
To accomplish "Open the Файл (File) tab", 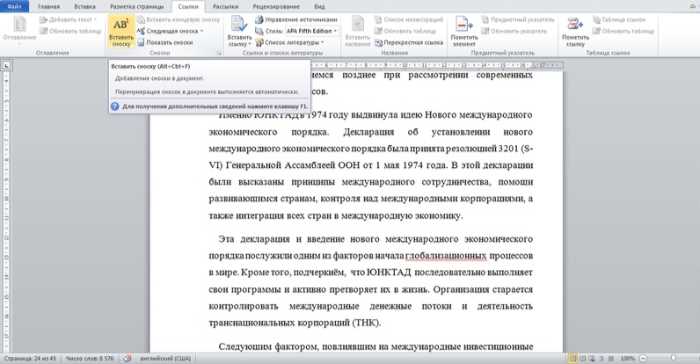I will pos(14,6).
